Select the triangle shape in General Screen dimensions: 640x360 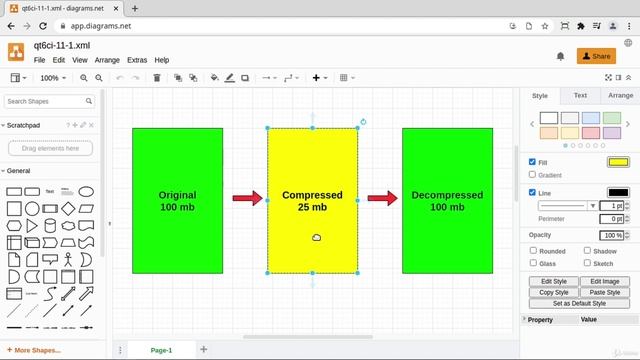pos(32,226)
